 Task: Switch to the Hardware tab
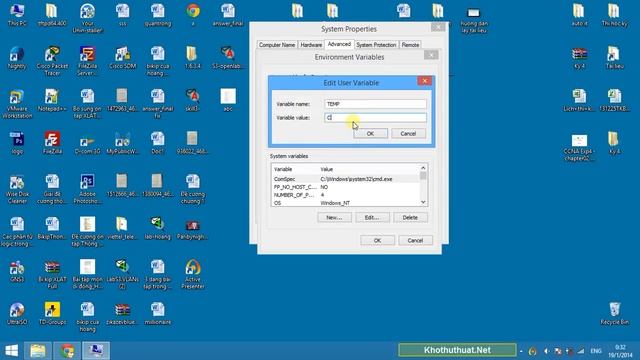click(311, 45)
